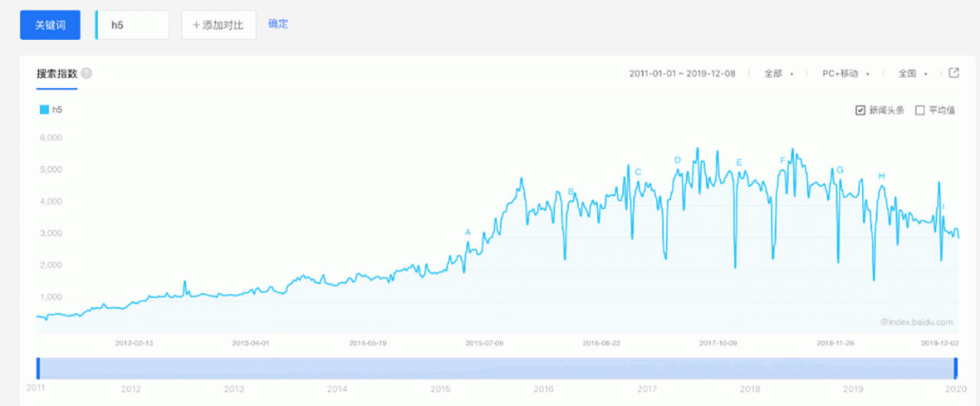Click the h5 keyword input field
980x406 pixels.
point(136,25)
